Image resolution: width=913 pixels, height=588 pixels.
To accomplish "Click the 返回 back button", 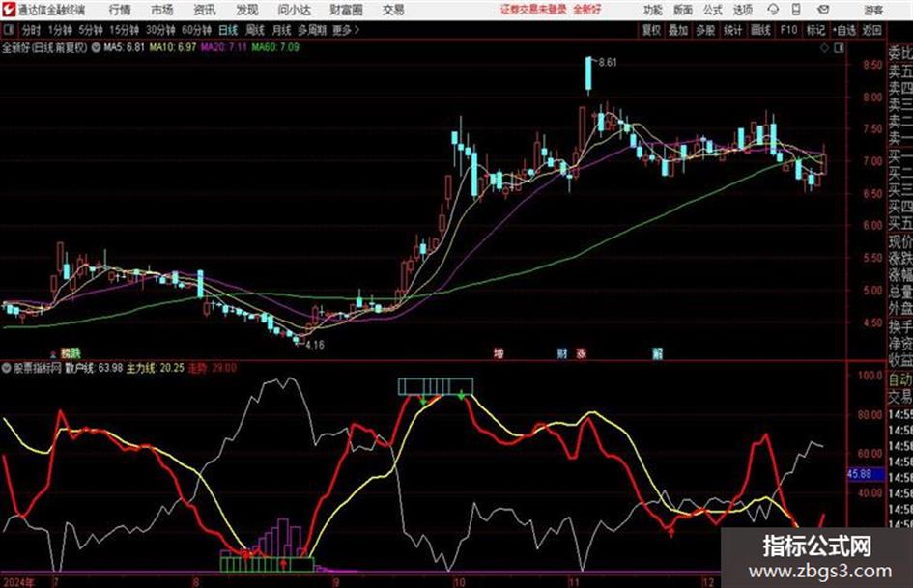I will [x=871, y=30].
